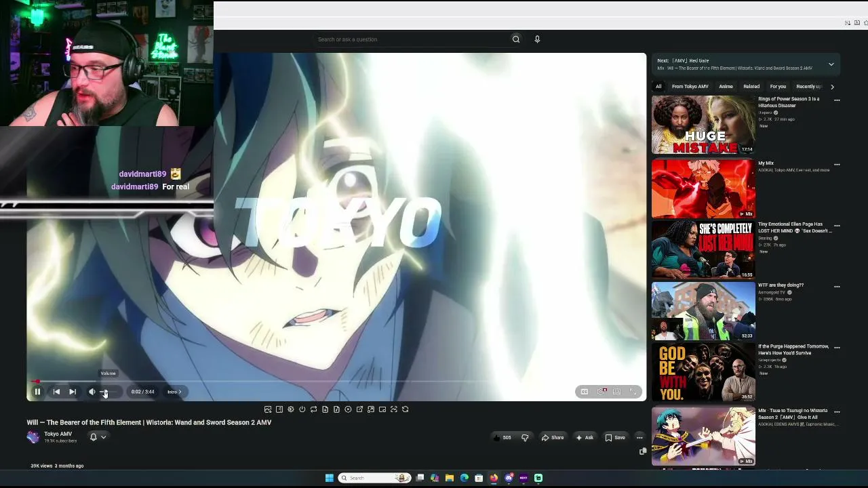Select the 'For you' filter chip
Screen dimensions: 868x488
[778, 87]
